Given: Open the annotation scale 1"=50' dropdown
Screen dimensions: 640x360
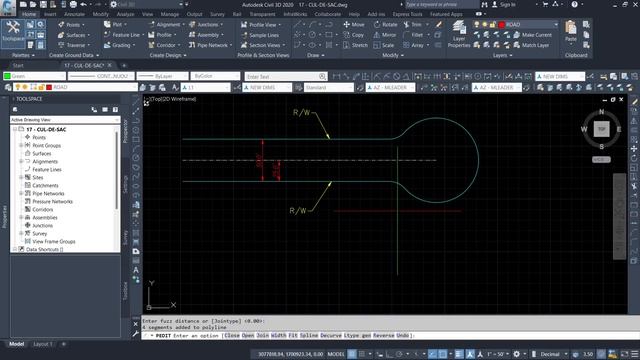Looking at the screenshot, I should (x=497, y=354).
